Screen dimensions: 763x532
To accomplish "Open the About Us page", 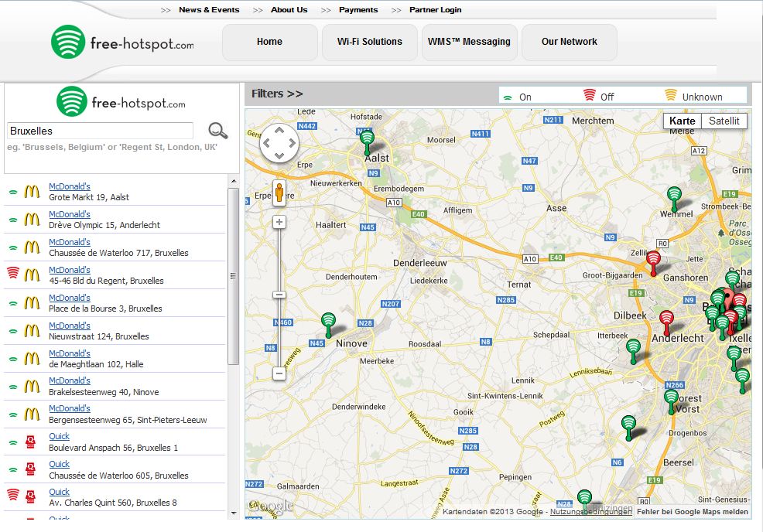I will coord(289,10).
